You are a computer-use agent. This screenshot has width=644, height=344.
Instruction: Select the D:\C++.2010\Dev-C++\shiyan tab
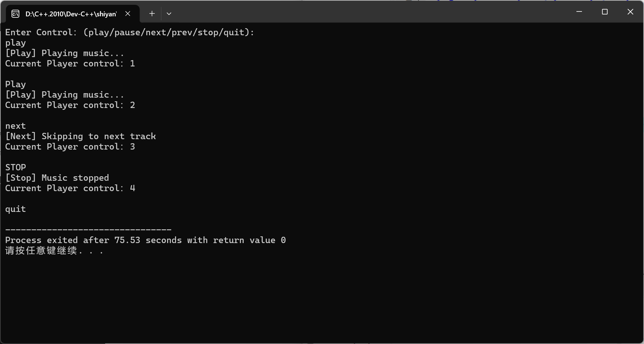point(71,14)
